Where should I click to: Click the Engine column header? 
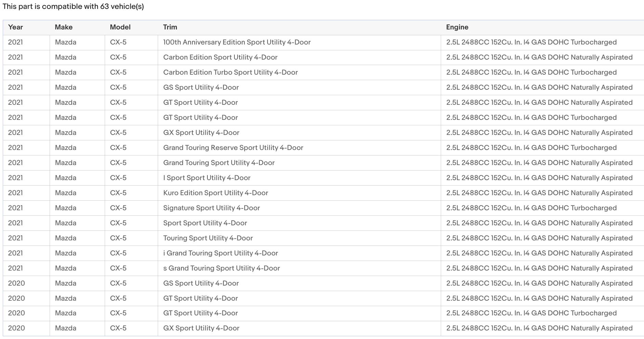[x=457, y=27]
